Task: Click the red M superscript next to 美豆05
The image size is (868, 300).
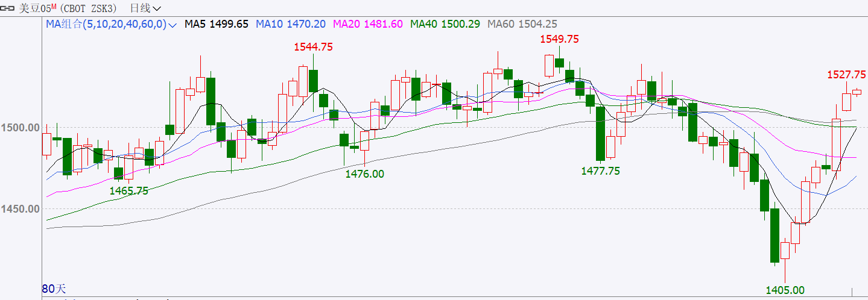Action: pos(52,5)
